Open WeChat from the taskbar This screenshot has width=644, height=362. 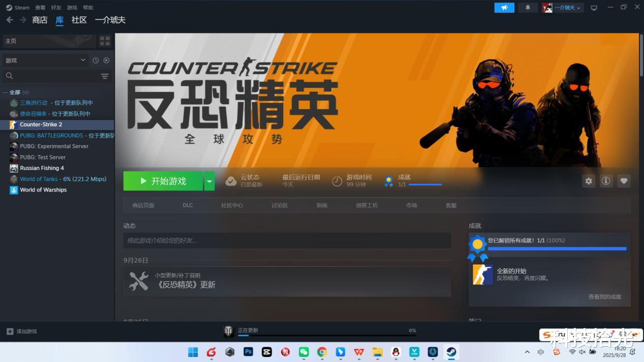(x=303, y=352)
